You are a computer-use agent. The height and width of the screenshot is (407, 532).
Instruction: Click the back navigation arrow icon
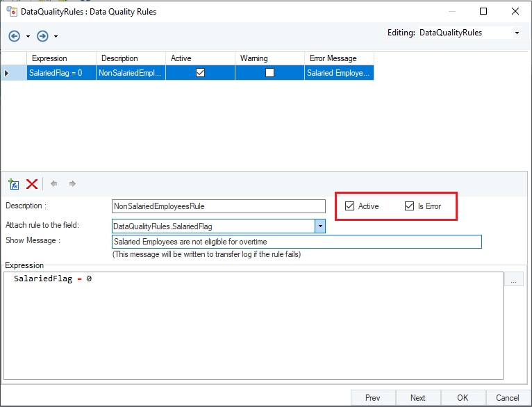click(x=15, y=35)
